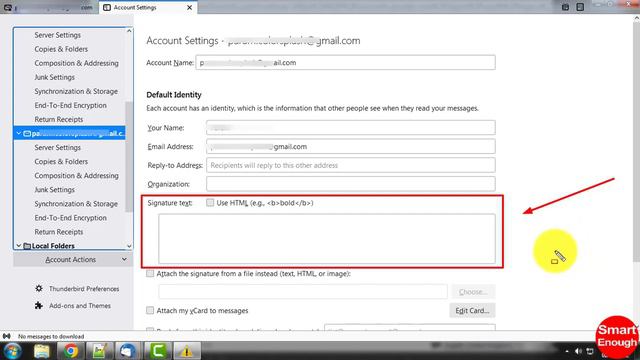Click the online status icon in status bar
The height and width of the screenshot is (360, 640).
click(x=7, y=336)
